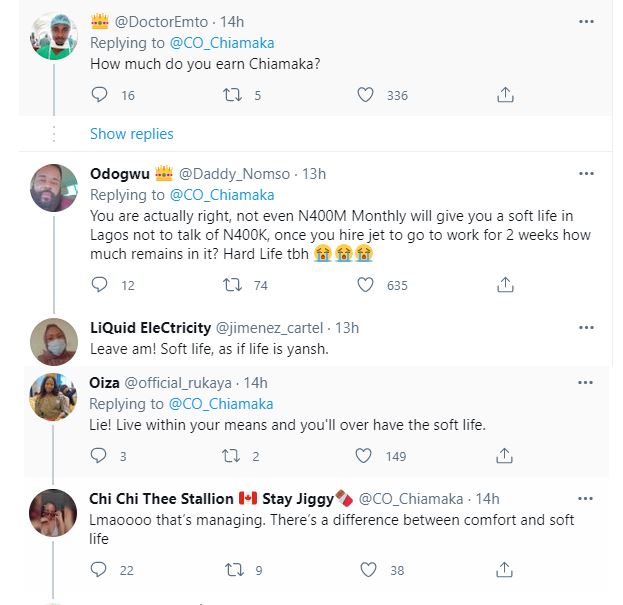The image size is (623, 605).
Task: Reply to DoctorEmto's tweet
Action: tap(99, 95)
